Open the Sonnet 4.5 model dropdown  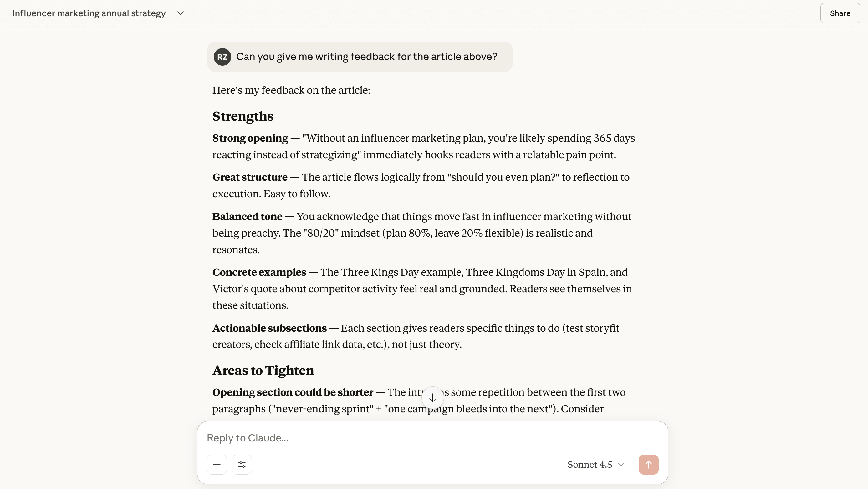(595, 464)
